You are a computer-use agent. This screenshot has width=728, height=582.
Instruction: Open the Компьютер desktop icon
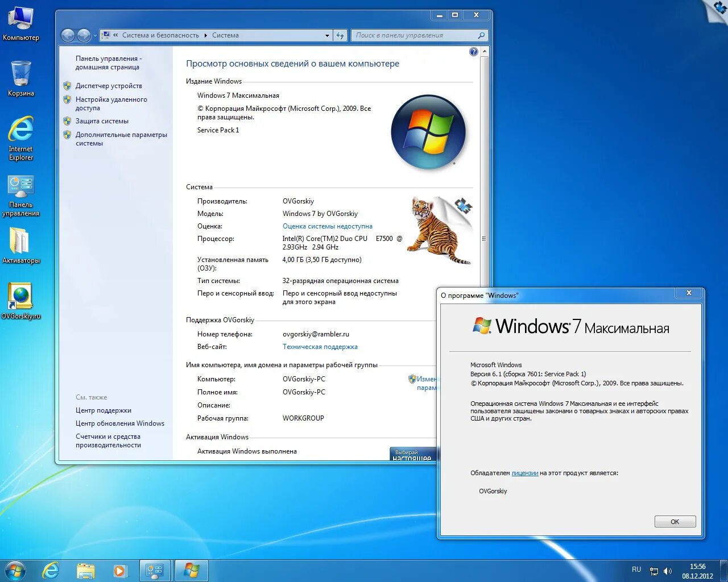click(20, 23)
